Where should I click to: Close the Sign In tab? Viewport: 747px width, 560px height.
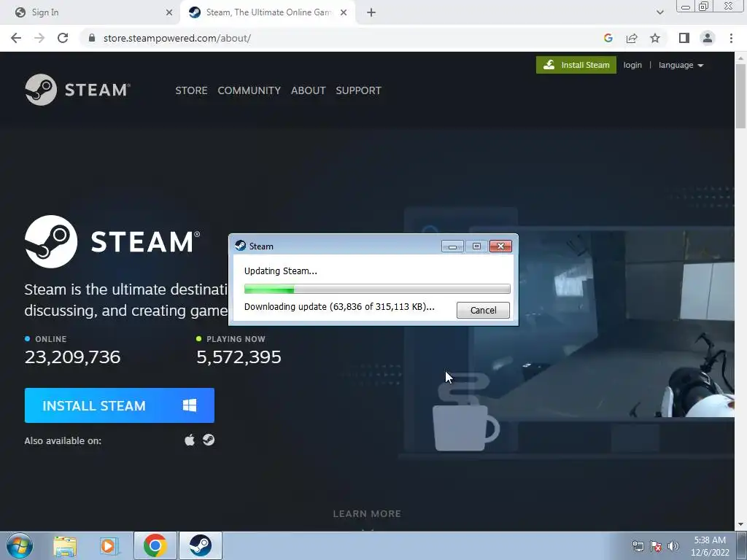[169, 12]
